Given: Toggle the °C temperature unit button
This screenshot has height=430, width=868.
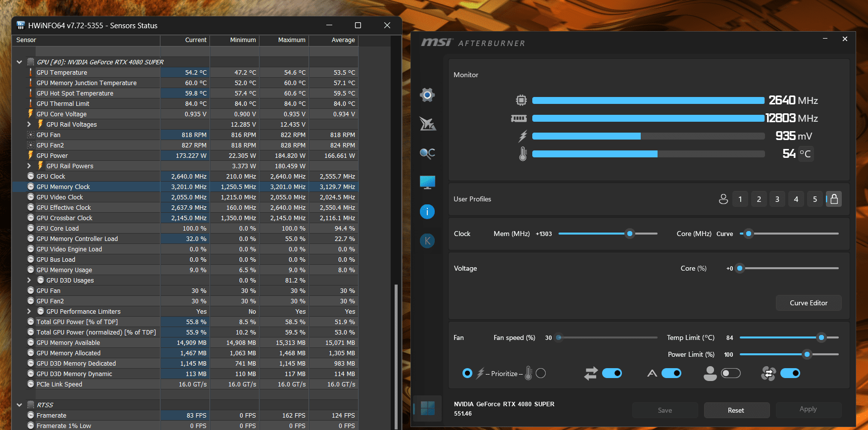Looking at the screenshot, I should [805, 154].
